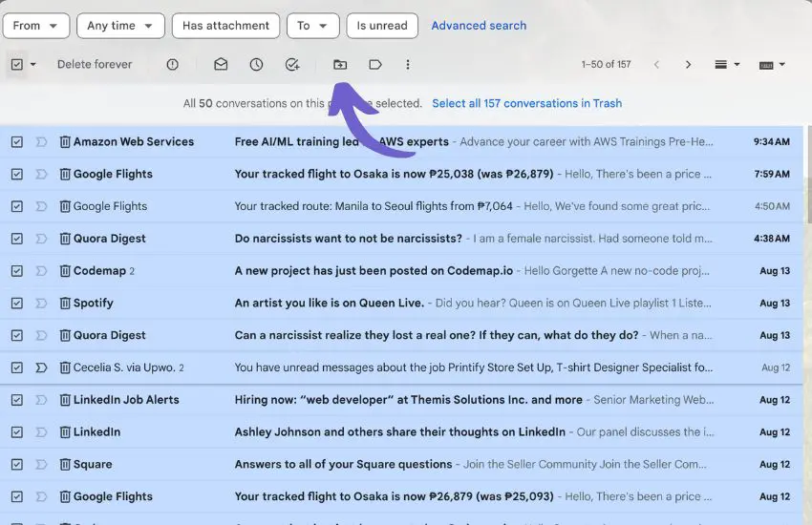Viewport: 812px width, 525px height.
Task: Click the Move to folder icon
Action: [x=340, y=64]
